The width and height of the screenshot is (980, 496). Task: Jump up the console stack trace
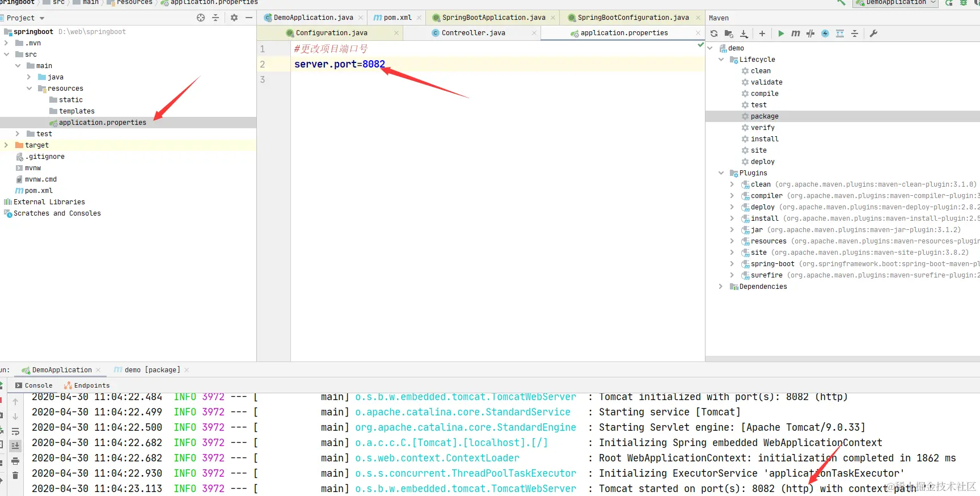pyautogui.click(x=15, y=401)
